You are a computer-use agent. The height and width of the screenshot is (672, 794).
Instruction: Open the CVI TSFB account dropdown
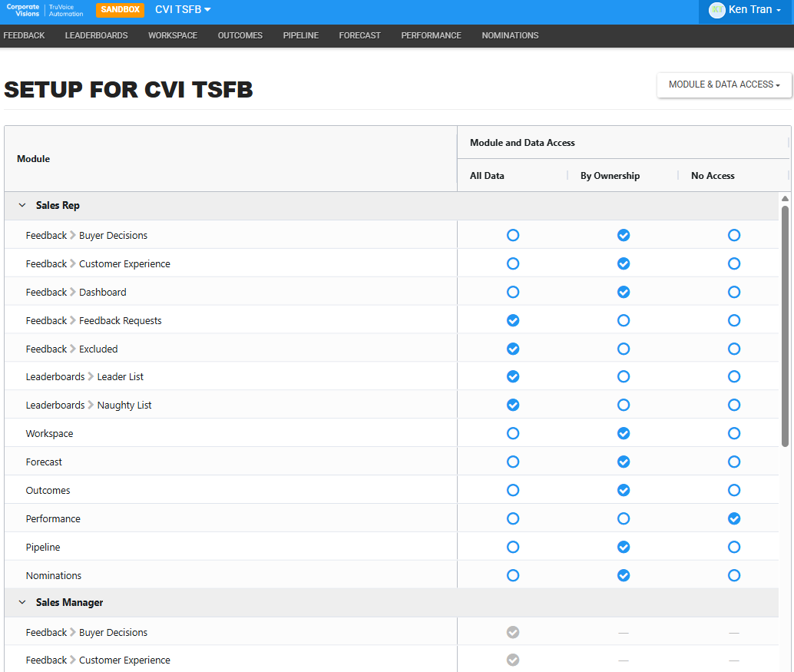[x=183, y=10]
